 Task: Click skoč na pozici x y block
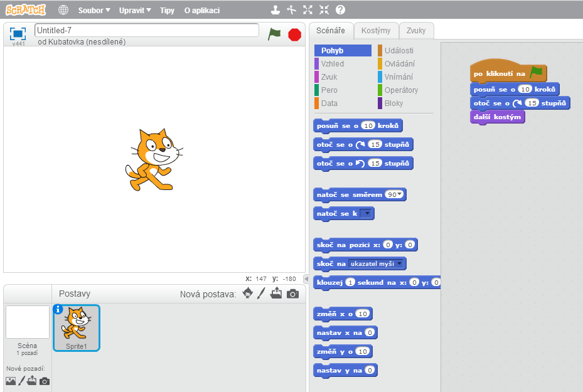tap(365, 245)
